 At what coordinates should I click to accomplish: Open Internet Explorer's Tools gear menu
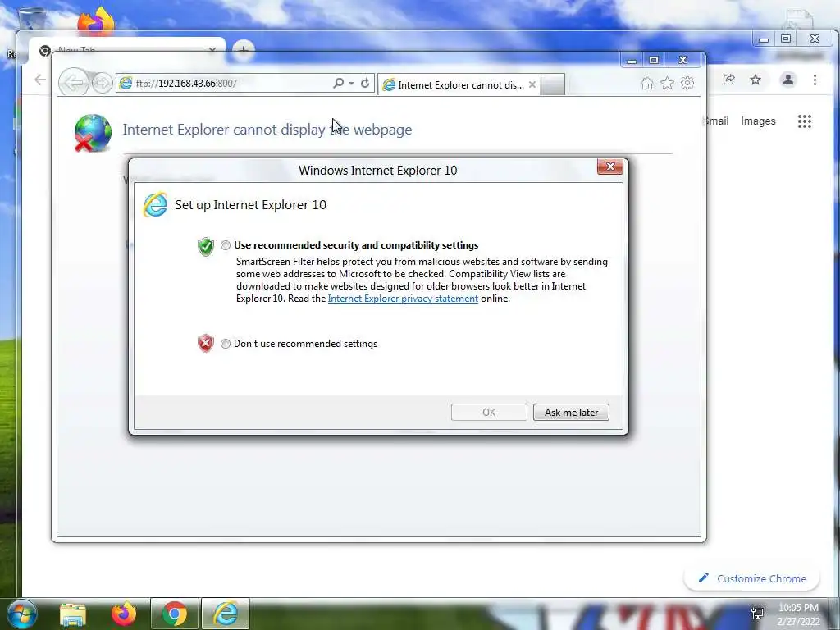687,83
